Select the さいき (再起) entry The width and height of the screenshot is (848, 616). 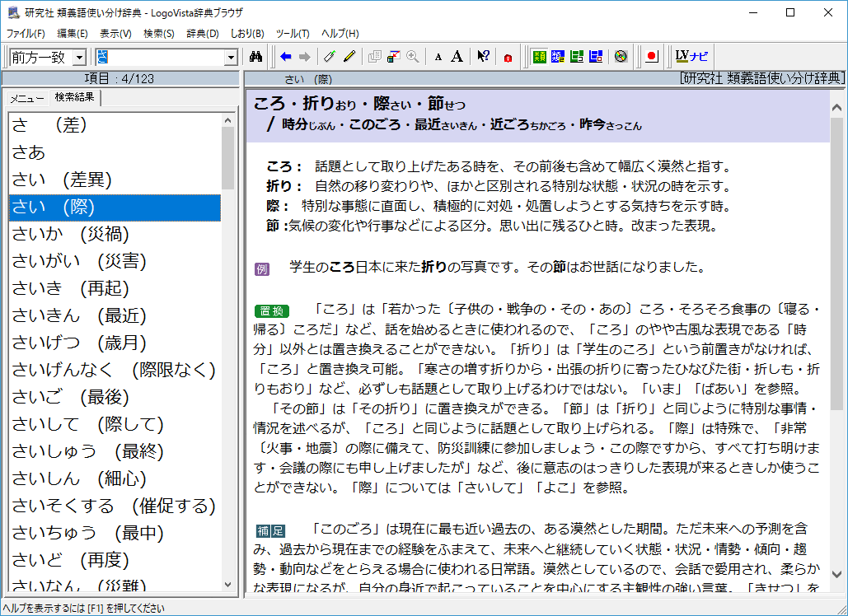point(115,288)
